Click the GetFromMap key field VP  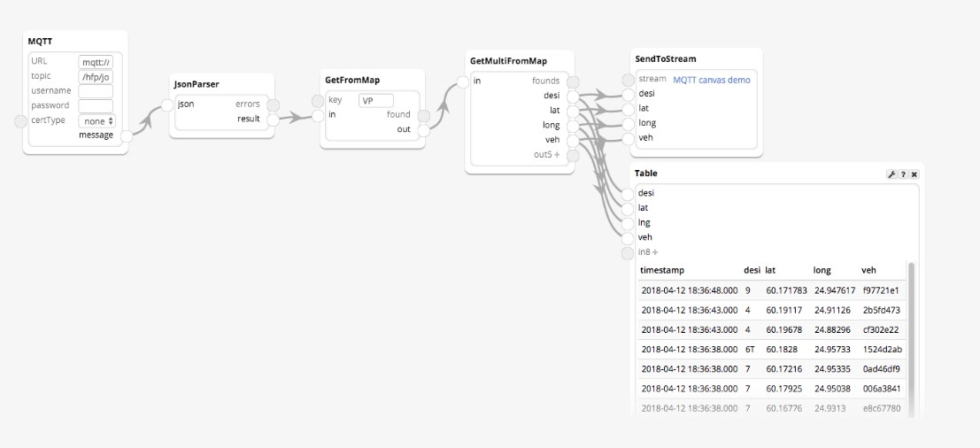tap(376, 101)
